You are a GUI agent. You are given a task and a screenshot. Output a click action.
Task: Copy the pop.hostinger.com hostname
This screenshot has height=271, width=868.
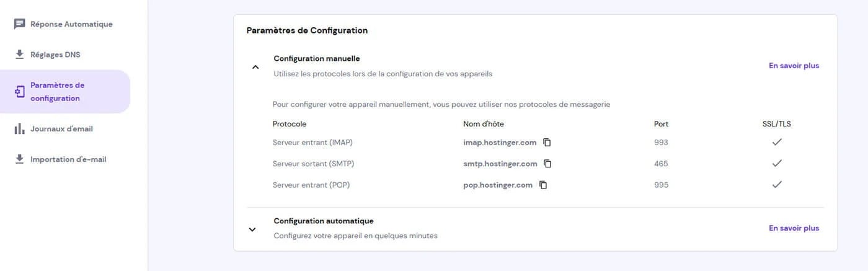click(543, 185)
